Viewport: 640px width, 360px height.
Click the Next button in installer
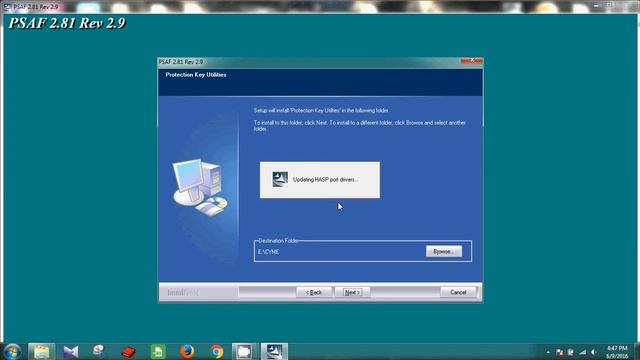(x=352, y=292)
